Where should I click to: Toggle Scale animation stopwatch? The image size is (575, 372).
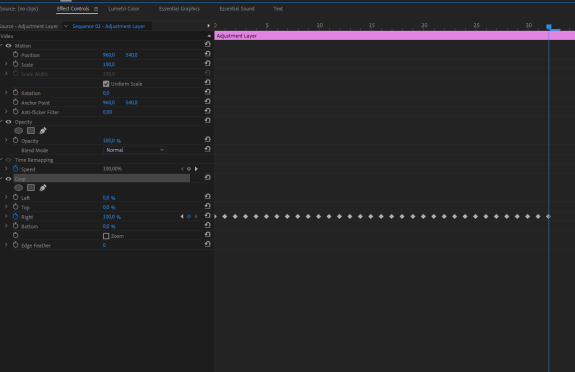(x=15, y=64)
